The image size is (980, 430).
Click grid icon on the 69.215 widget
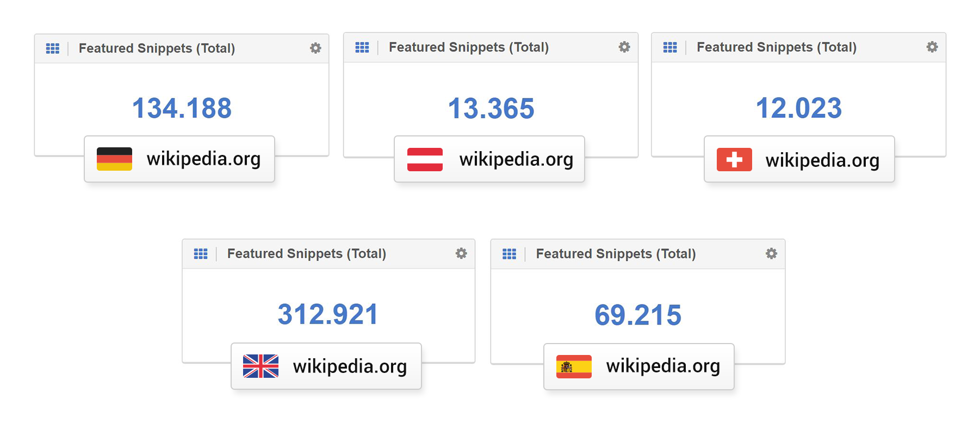(510, 254)
